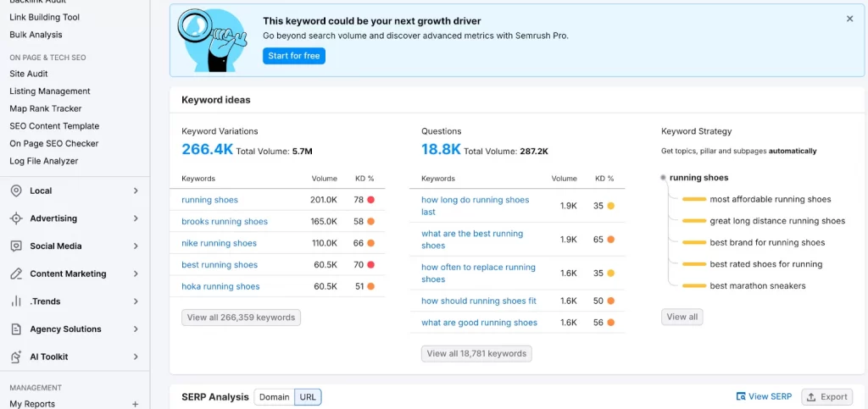Expand the .Trends section chevron
Image resolution: width=868 pixels, height=409 pixels.
[x=136, y=301]
